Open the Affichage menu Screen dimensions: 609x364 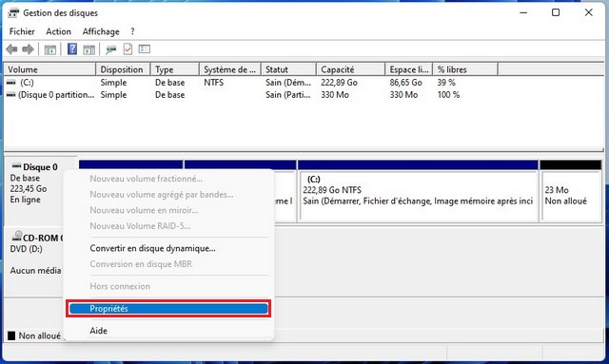(101, 31)
